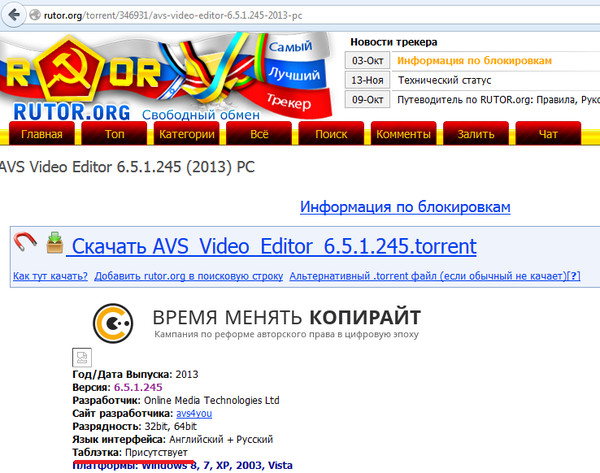Click the orange Информация по блокировкам news item
The image size is (600, 473).
point(474,60)
